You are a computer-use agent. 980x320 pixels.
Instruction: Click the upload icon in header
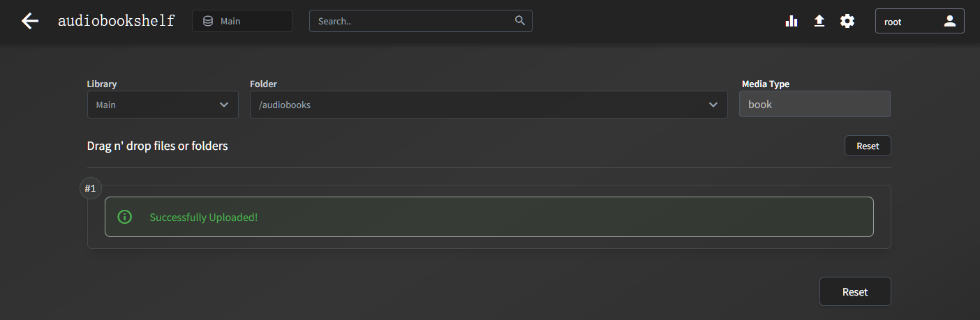[x=819, y=21]
